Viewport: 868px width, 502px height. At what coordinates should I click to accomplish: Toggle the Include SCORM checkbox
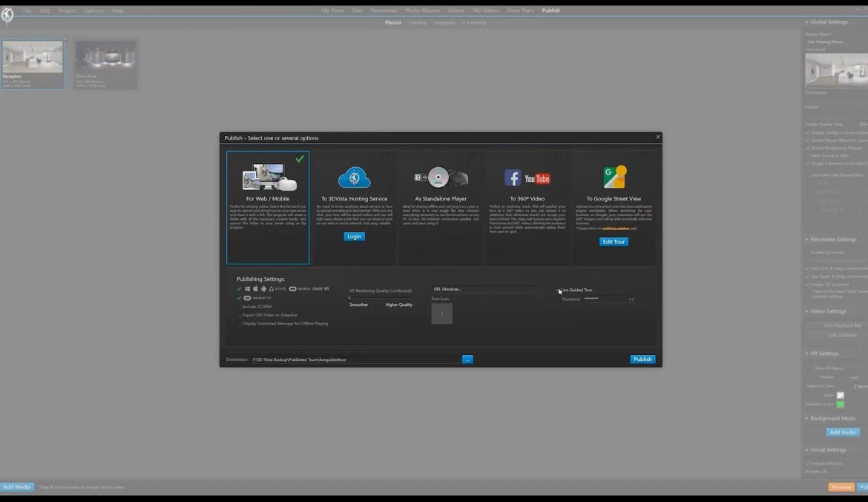click(239, 306)
